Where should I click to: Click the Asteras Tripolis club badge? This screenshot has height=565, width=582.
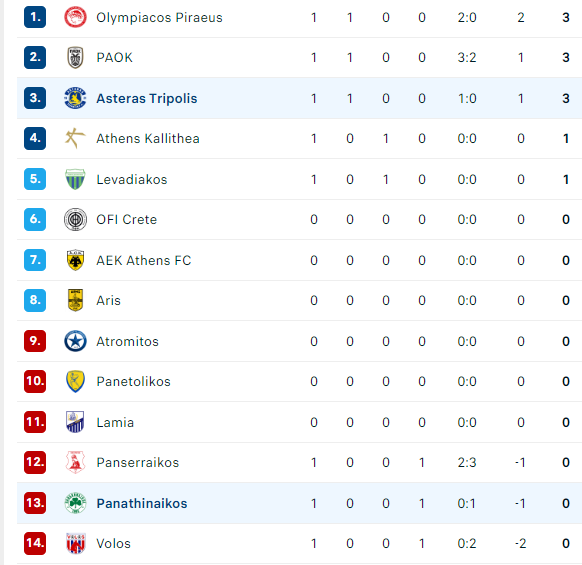click(75, 98)
